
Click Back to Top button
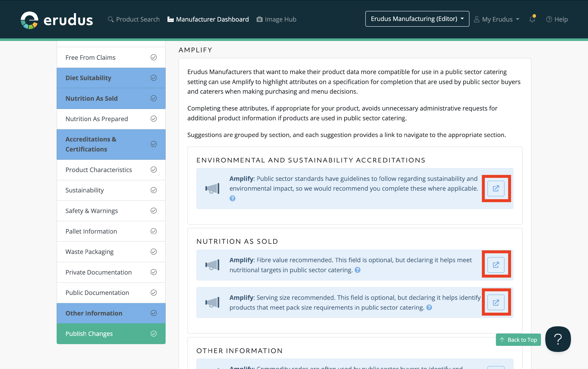(518, 340)
